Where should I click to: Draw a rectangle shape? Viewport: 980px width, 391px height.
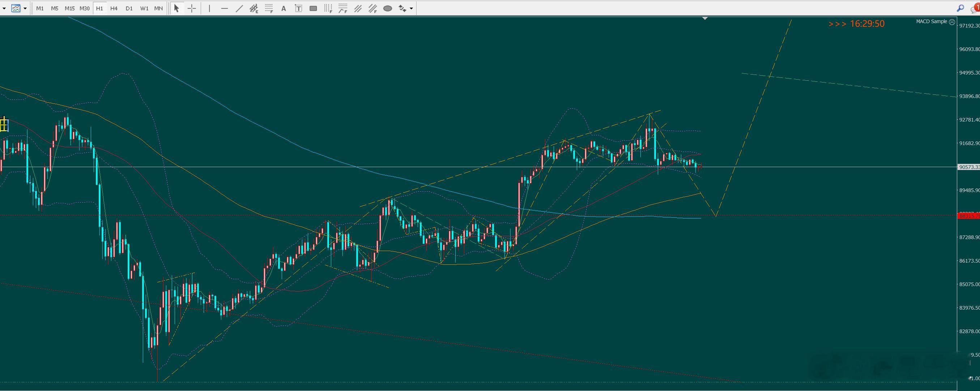[313, 8]
